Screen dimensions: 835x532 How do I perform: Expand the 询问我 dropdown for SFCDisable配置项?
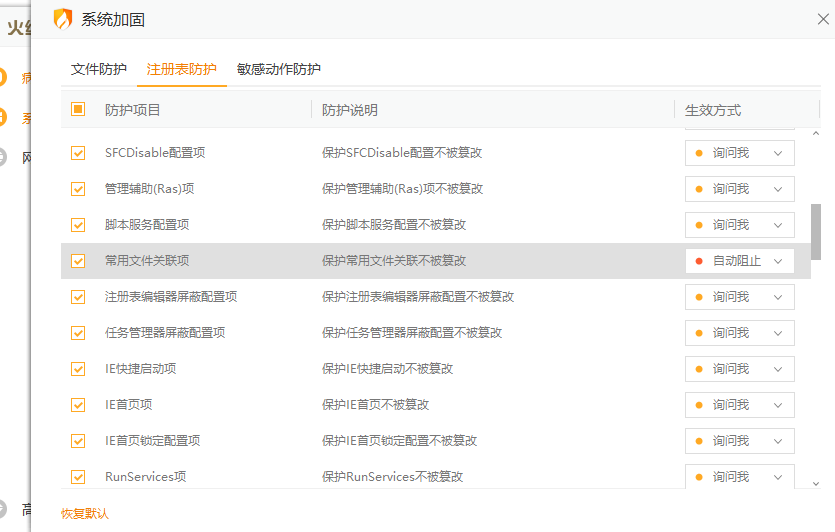[x=740, y=153]
